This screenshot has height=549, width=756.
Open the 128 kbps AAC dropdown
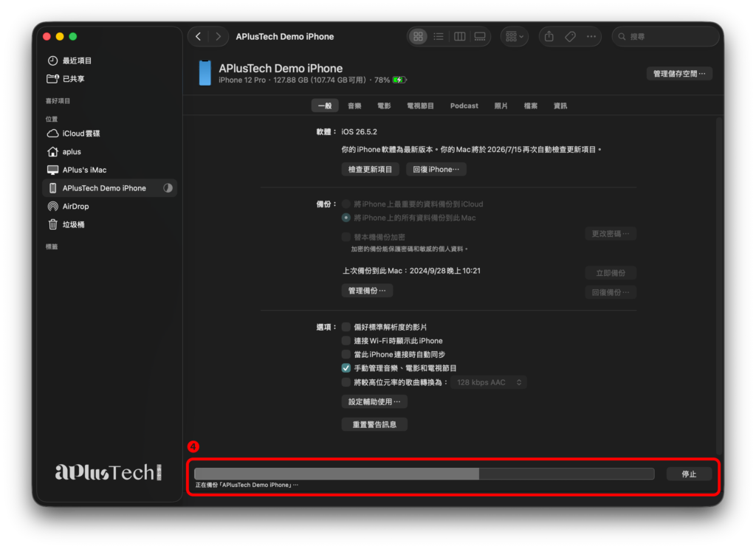[489, 383]
